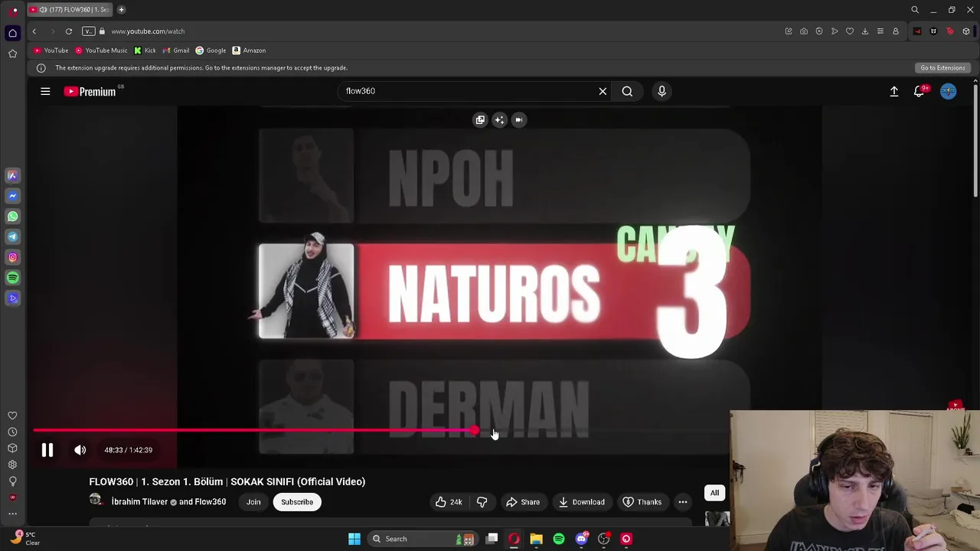Open Windows Start menu
The image size is (980, 551).
click(354, 539)
